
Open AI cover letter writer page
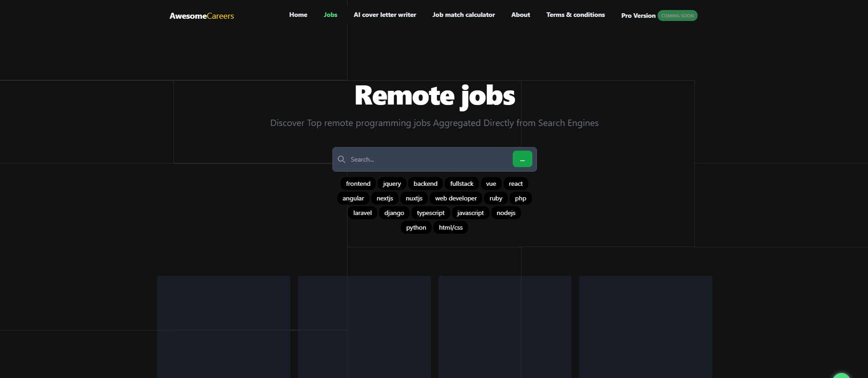coord(384,15)
